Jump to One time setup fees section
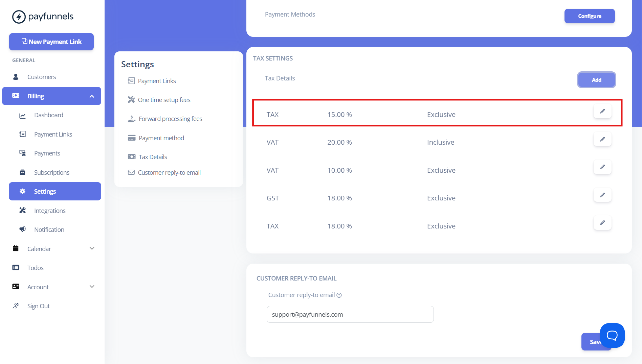Screen dimensions: 642x364 tap(164, 100)
